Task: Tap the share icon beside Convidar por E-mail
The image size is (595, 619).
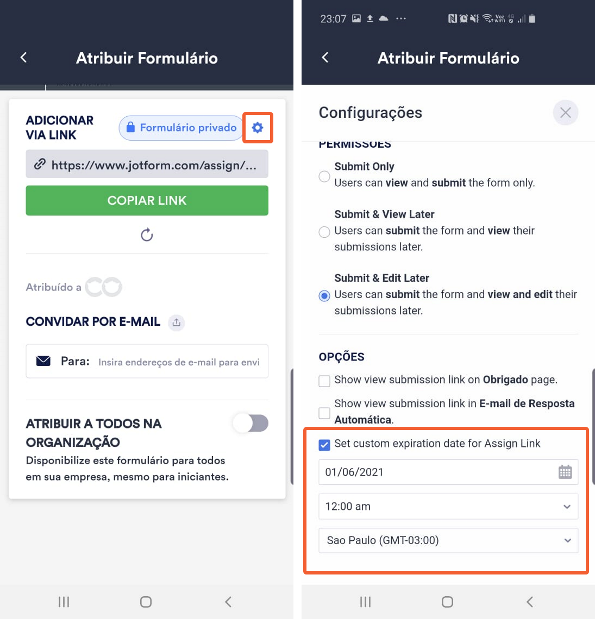Action: 176,323
